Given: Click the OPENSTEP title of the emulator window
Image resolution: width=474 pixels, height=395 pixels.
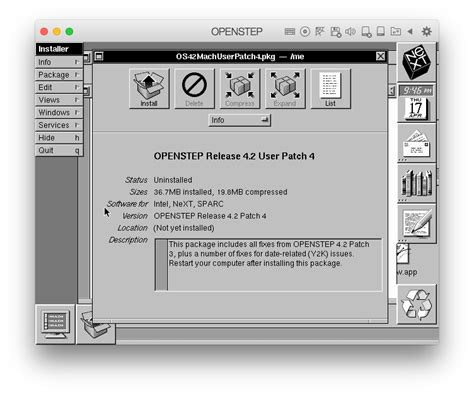Looking at the screenshot, I should tap(237, 32).
